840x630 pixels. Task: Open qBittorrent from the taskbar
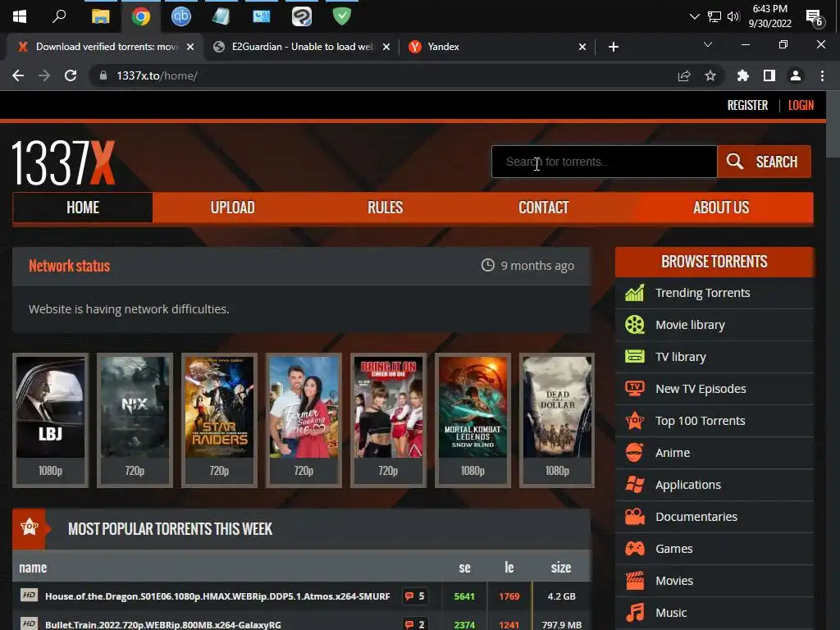[181, 16]
